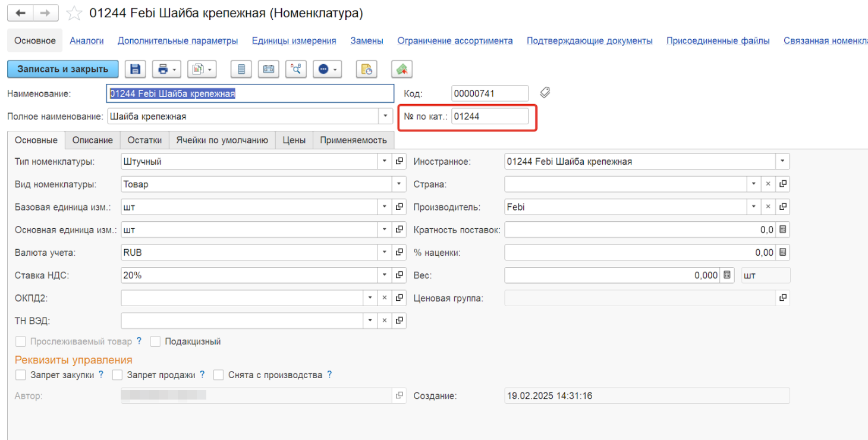
Task: Open the Вид номенклатуры dropdown list
Action: coord(398,184)
